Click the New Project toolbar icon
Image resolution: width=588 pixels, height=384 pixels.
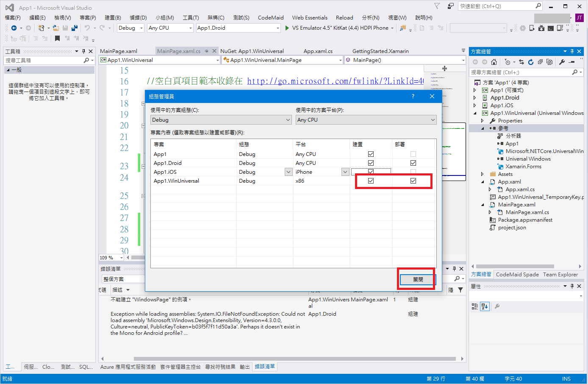click(41, 28)
